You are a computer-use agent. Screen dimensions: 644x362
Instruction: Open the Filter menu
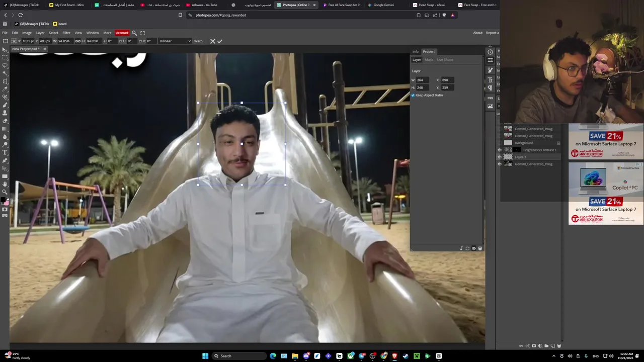click(66, 33)
